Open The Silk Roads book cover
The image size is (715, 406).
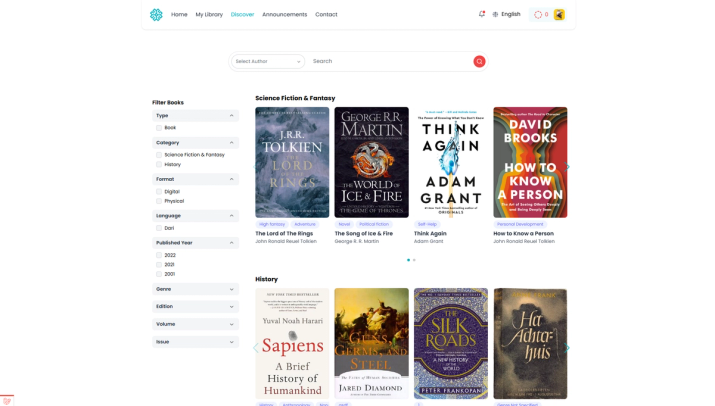[451, 344]
